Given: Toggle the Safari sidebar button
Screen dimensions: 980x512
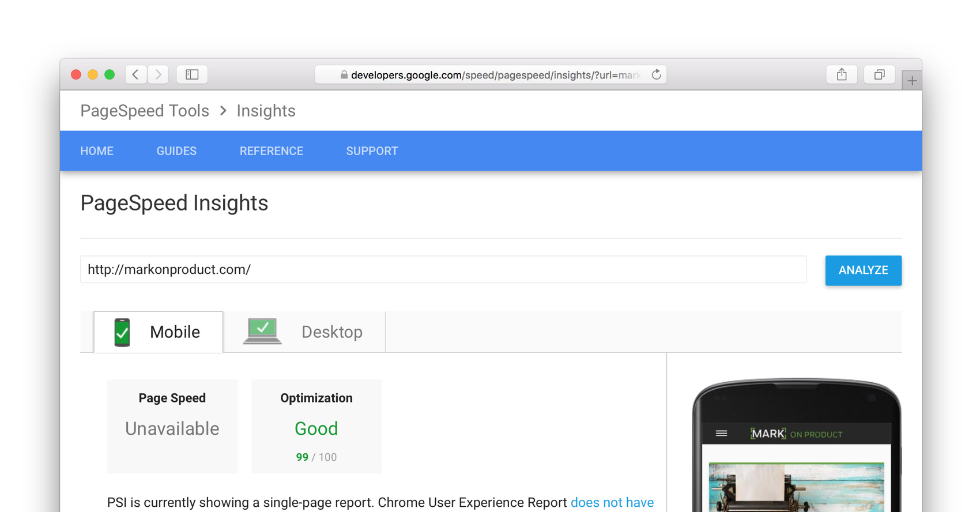Looking at the screenshot, I should [192, 74].
